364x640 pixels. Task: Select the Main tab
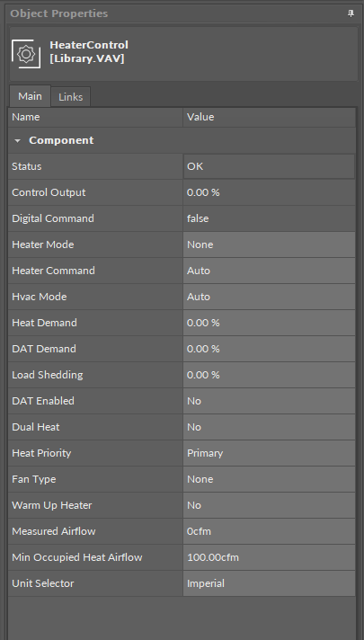[30, 96]
